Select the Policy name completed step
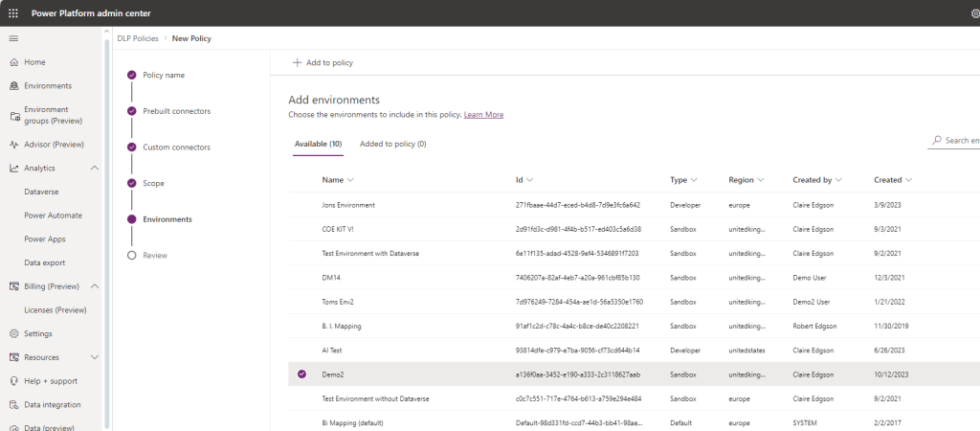This screenshot has width=980, height=431. pyautogui.click(x=131, y=75)
